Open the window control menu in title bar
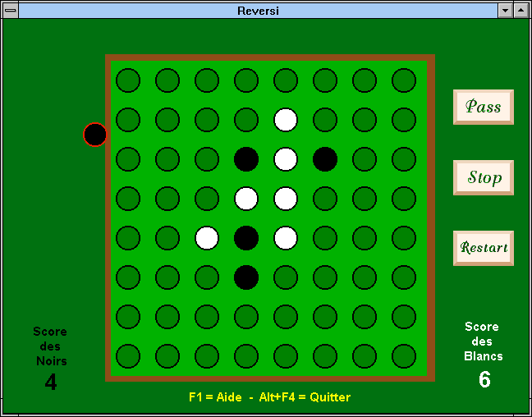The height and width of the screenshot is (417, 532). [x=10, y=11]
